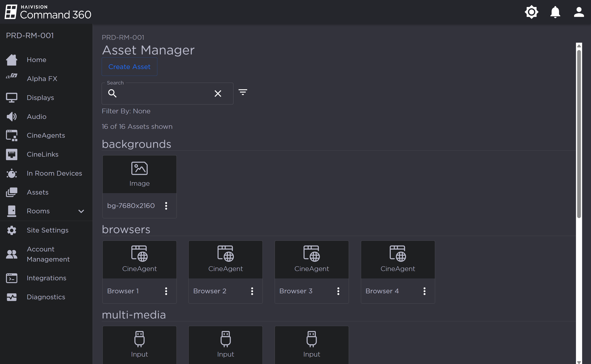This screenshot has height=364, width=591.
Task: Select the In Room Devices icon
Action: pyautogui.click(x=12, y=173)
